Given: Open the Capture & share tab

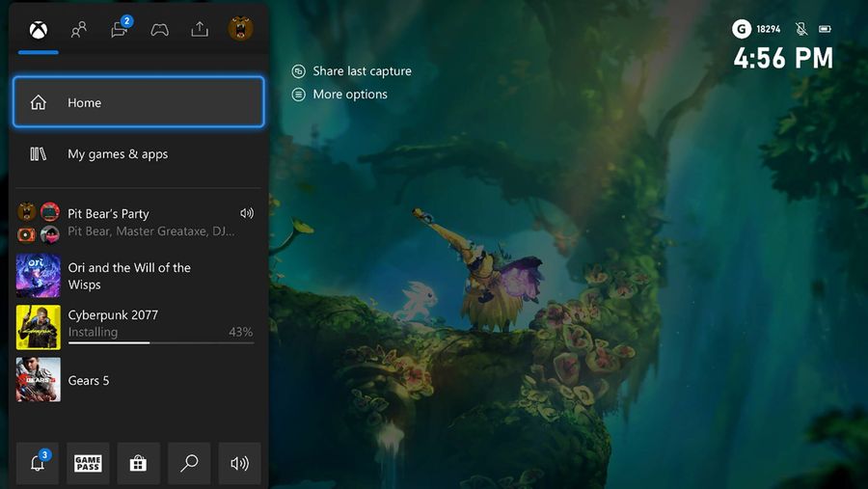Looking at the screenshot, I should pyautogui.click(x=200, y=29).
